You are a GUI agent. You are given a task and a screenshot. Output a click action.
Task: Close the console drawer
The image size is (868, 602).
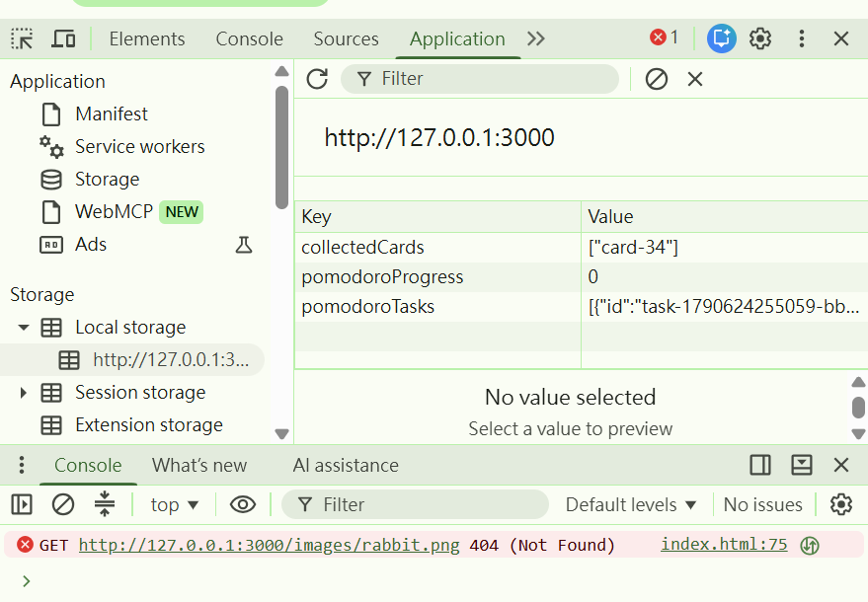[841, 466]
